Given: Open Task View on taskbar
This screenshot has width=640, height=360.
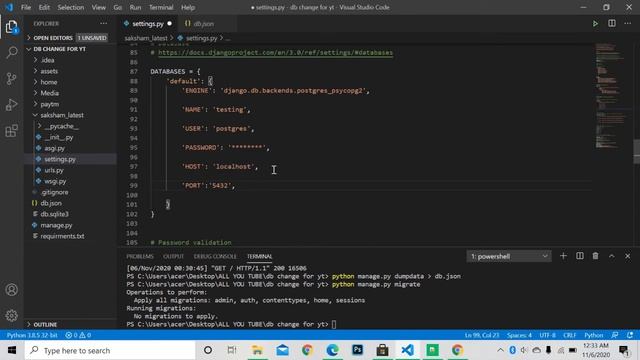Looking at the screenshot, I should click(x=232, y=350).
